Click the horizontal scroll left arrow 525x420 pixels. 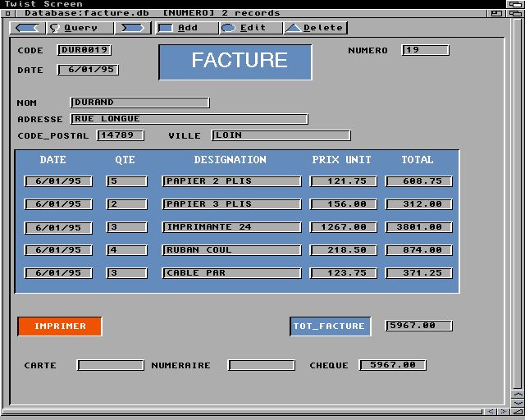coord(491,411)
